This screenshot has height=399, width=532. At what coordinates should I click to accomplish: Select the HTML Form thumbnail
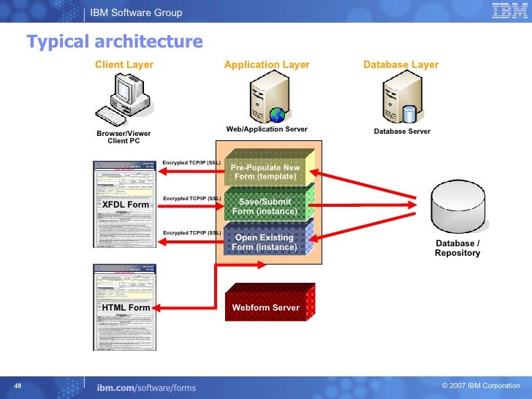(124, 307)
